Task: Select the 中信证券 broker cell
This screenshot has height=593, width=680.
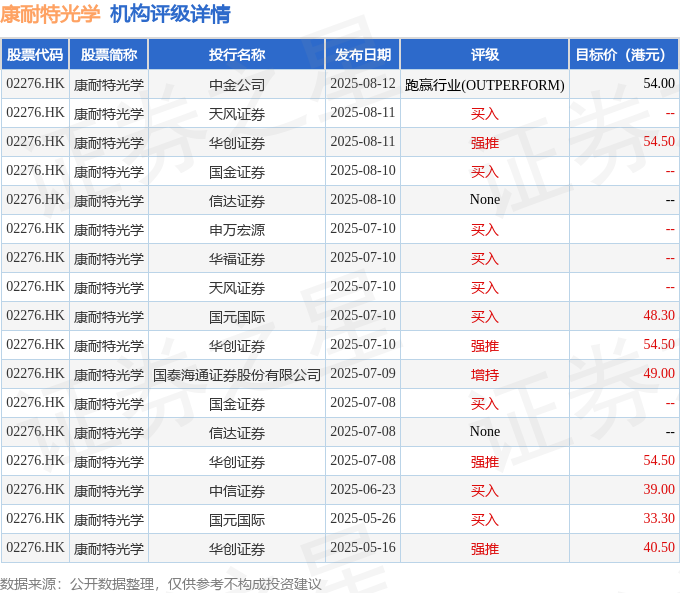Action: [237, 491]
